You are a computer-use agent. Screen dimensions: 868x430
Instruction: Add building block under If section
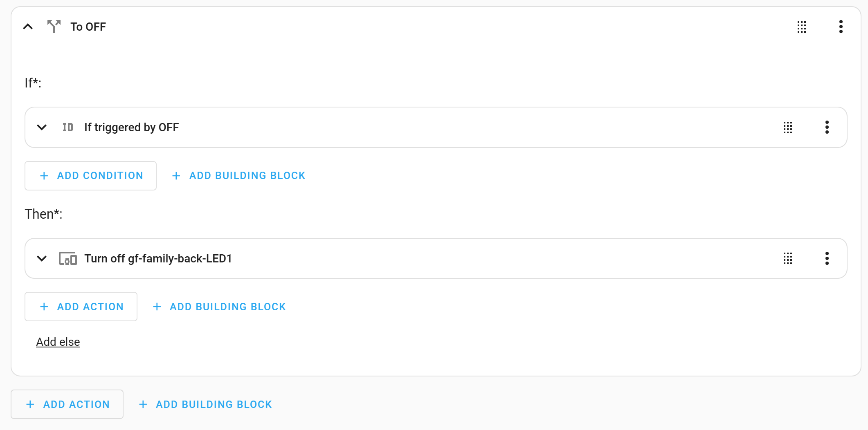(x=239, y=176)
